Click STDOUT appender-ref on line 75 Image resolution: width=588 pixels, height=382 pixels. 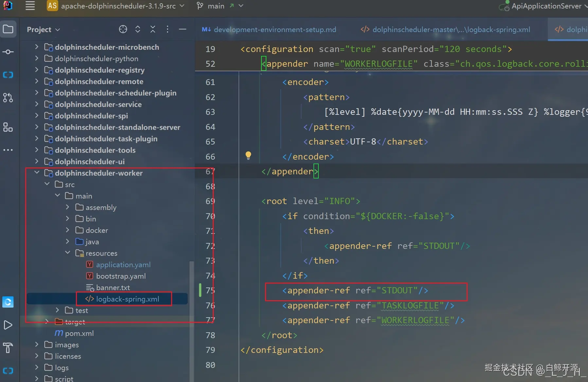pyautogui.click(x=355, y=290)
